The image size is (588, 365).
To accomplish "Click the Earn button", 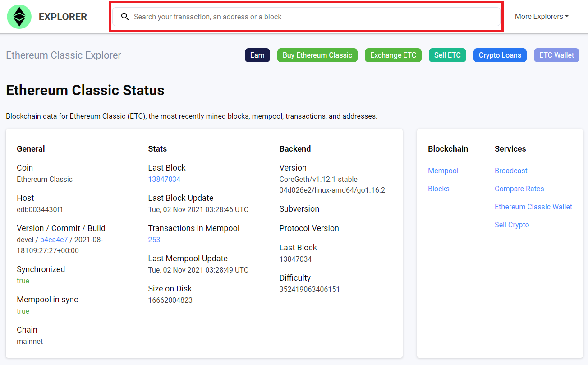I will tap(257, 55).
